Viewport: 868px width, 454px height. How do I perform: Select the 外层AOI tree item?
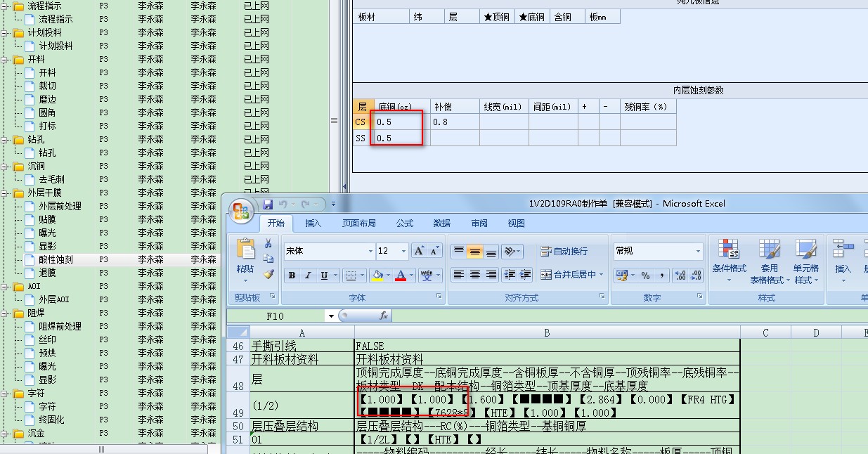[54, 299]
